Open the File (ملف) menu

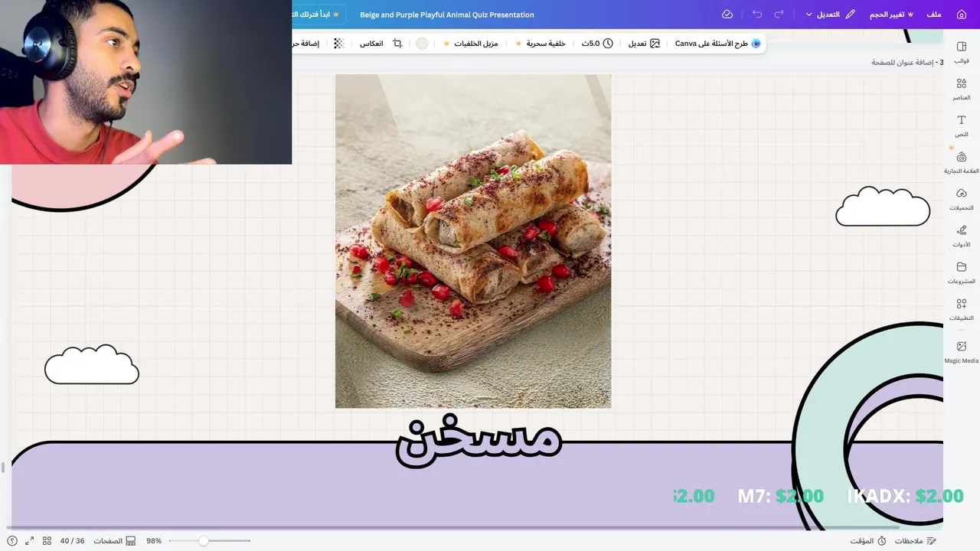934,15
